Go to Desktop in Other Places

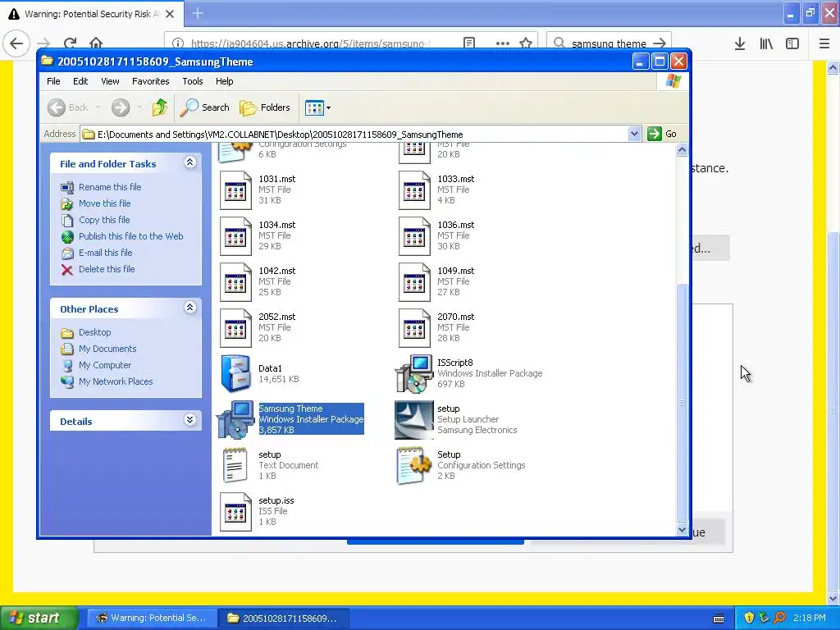95,333
